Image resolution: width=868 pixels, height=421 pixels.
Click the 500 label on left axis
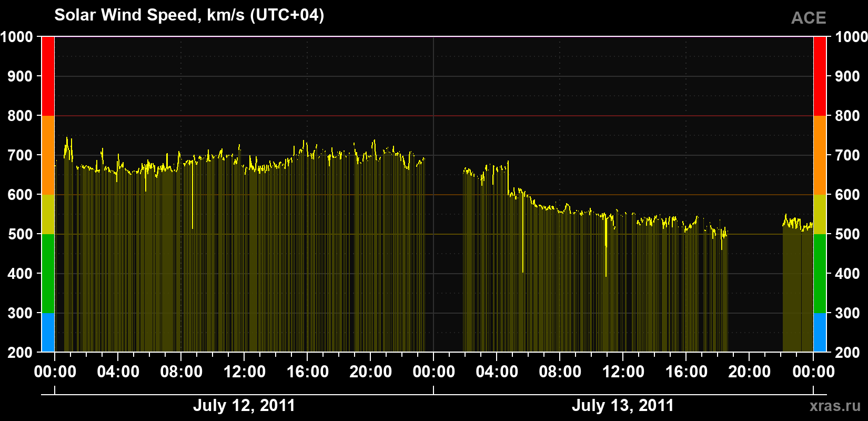[20, 234]
